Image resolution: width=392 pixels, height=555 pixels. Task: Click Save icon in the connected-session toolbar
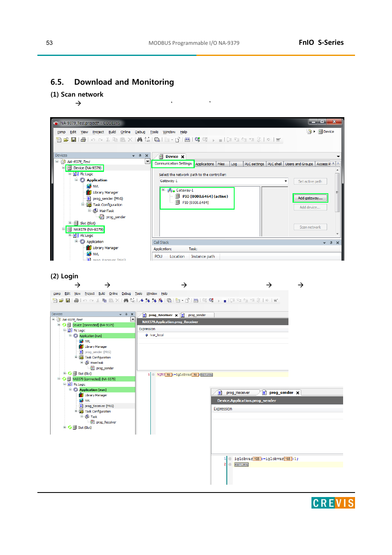pos(68,301)
